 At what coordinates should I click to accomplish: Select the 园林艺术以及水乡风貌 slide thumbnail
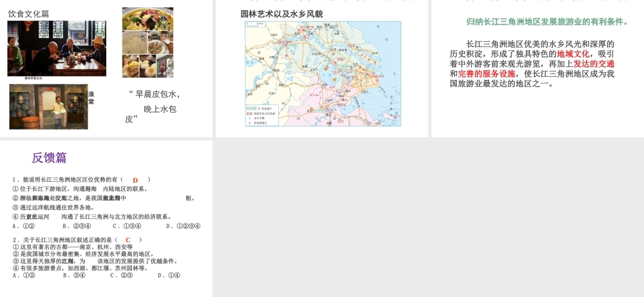[321, 68]
